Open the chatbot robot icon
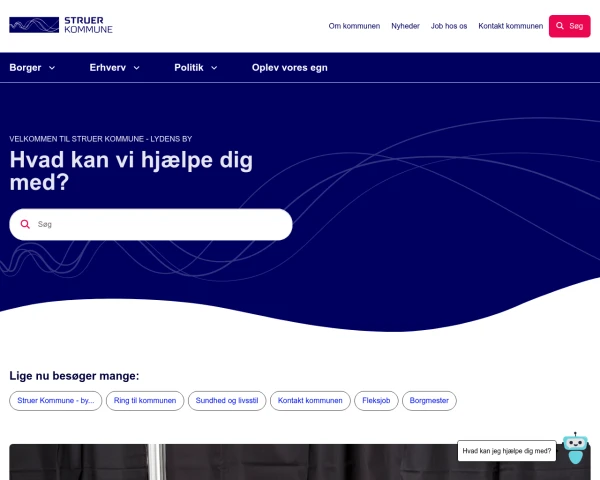Viewport: 600px width, 480px height. pyautogui.click(x=575, y=449)
